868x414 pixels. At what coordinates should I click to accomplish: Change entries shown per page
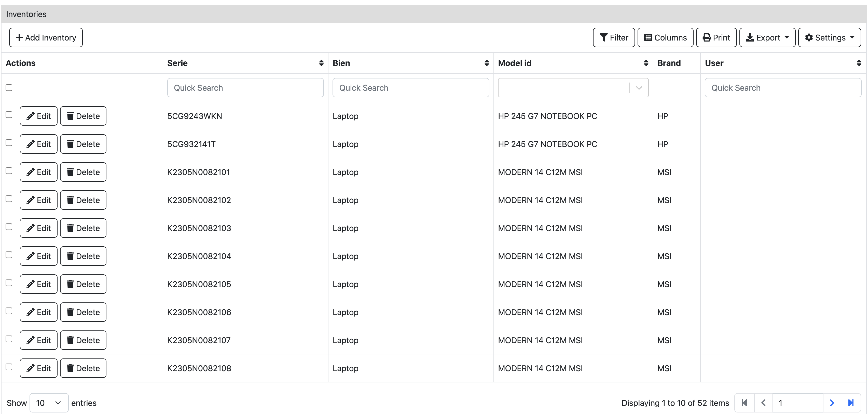pyautogui.click(x=49, y=403)
